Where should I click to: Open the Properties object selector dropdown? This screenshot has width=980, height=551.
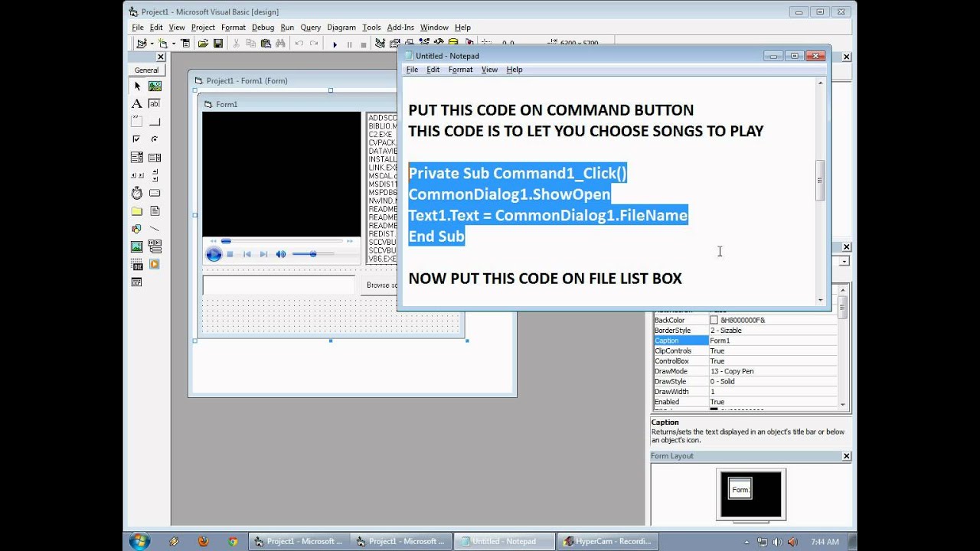[x=844, y=261]
